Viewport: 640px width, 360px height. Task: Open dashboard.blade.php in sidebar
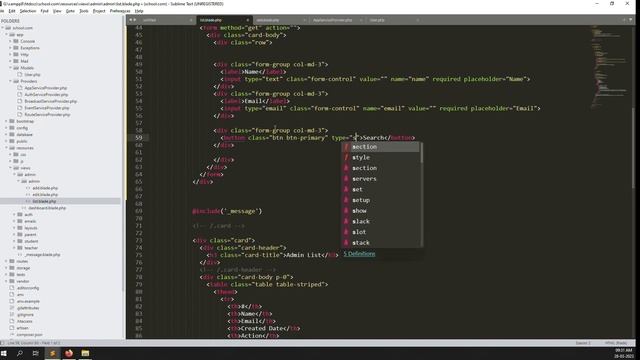[x=47, y=208]
